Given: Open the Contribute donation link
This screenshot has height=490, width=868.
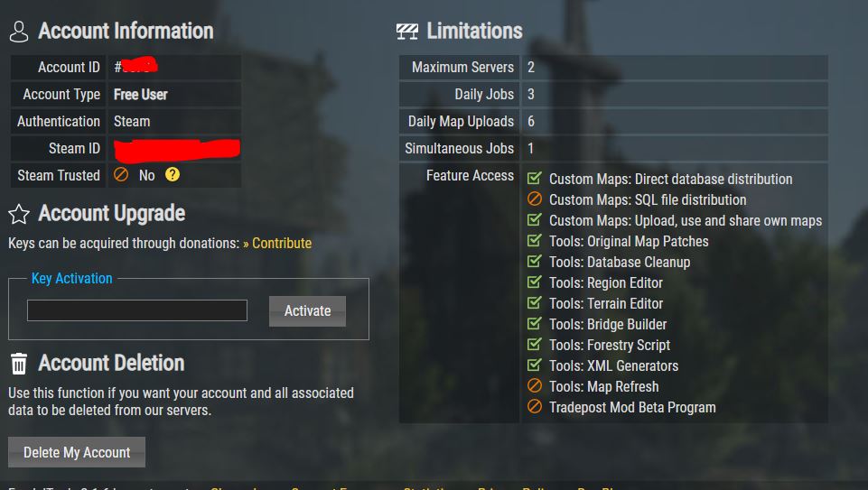Looking at the screenshot, I should (281, 244).
